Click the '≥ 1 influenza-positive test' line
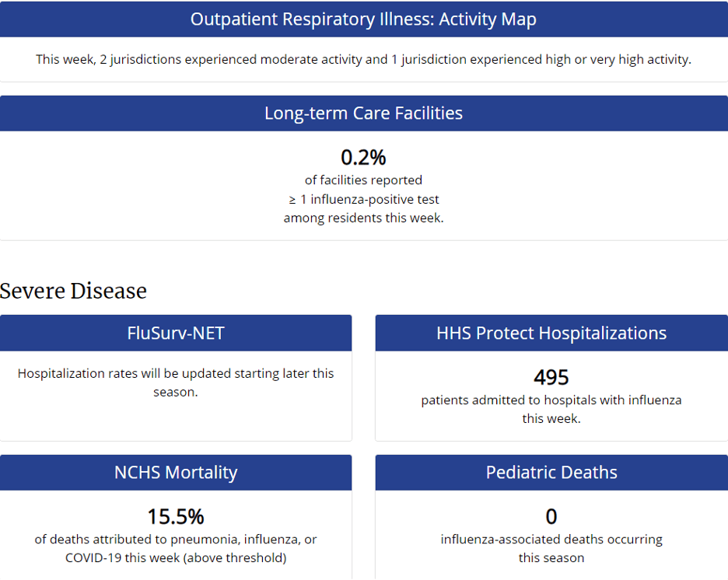This screenshot has width=728, height=580. tap(363, 199)
